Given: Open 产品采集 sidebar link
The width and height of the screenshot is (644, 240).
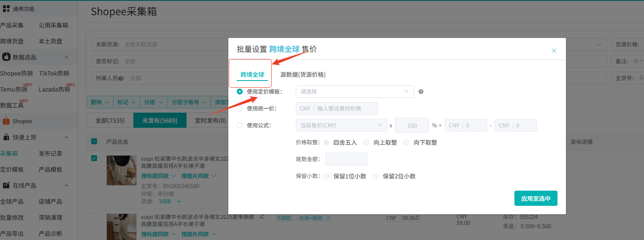Looking at the screenshot, I should click(12, 25).
